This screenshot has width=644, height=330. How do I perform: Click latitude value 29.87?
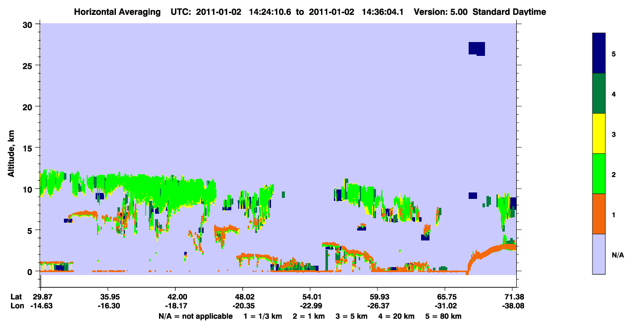click(41, 297)
